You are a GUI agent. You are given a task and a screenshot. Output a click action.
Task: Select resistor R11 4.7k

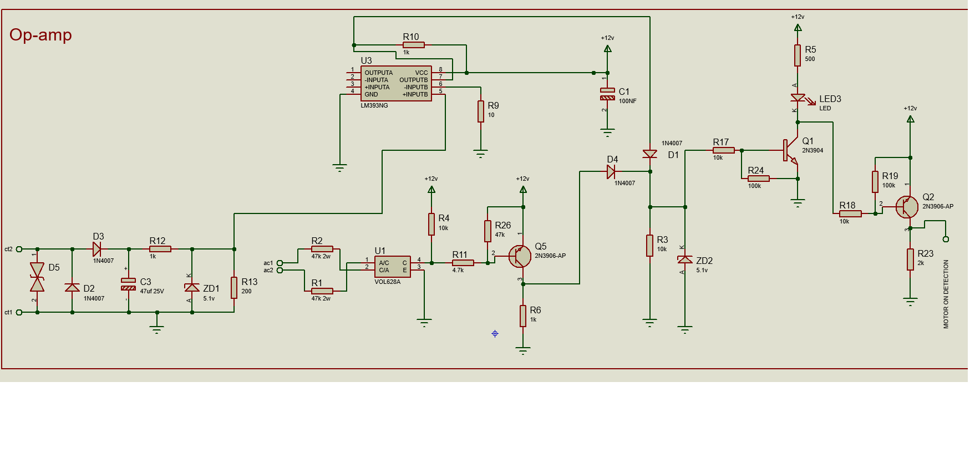[x=463, y=263]
